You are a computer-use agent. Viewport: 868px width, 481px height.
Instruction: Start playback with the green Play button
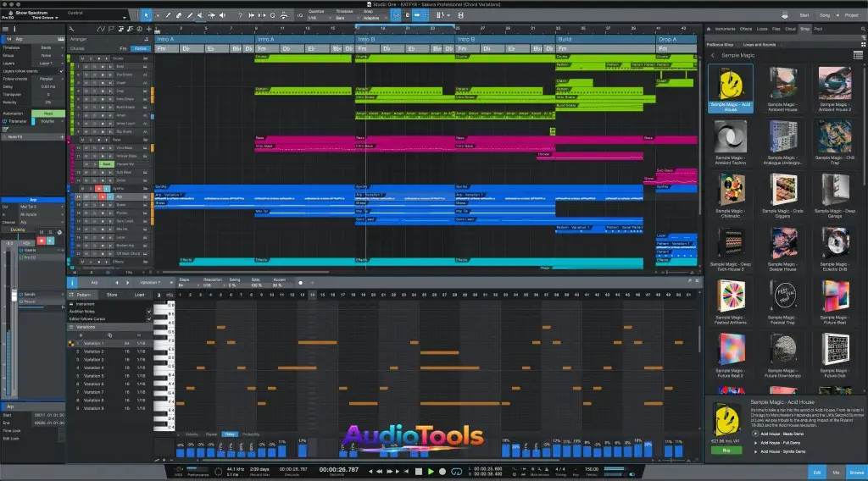point(431,472)
